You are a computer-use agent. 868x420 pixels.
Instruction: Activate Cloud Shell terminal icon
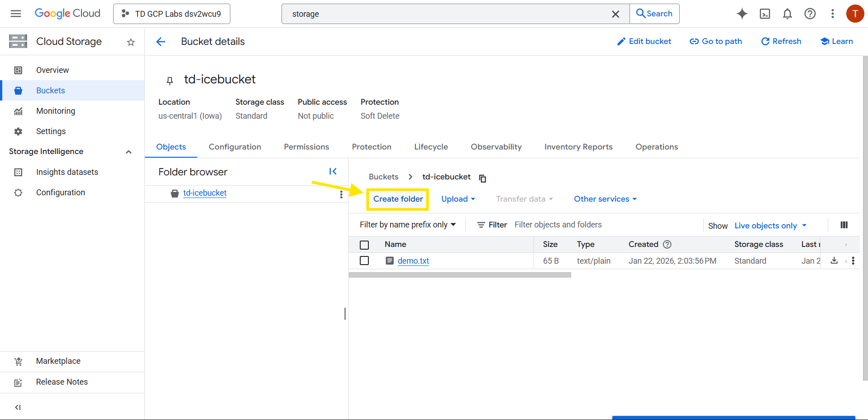pos(764,14)
